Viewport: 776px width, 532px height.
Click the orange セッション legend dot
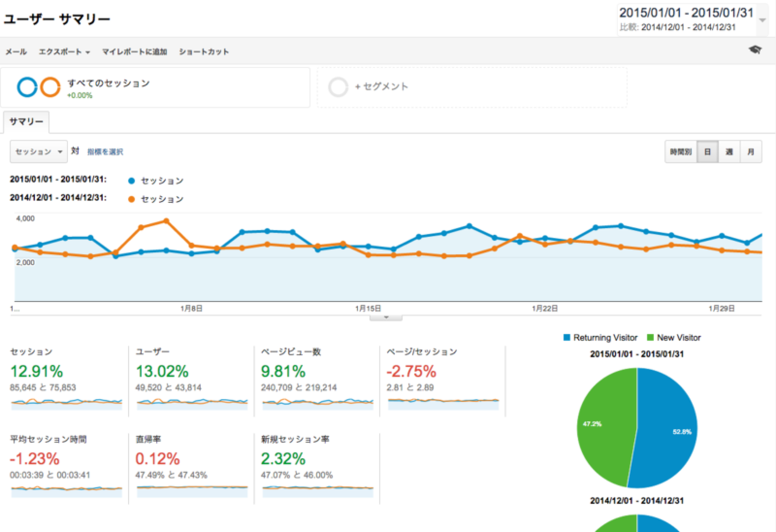coord(131,199)
